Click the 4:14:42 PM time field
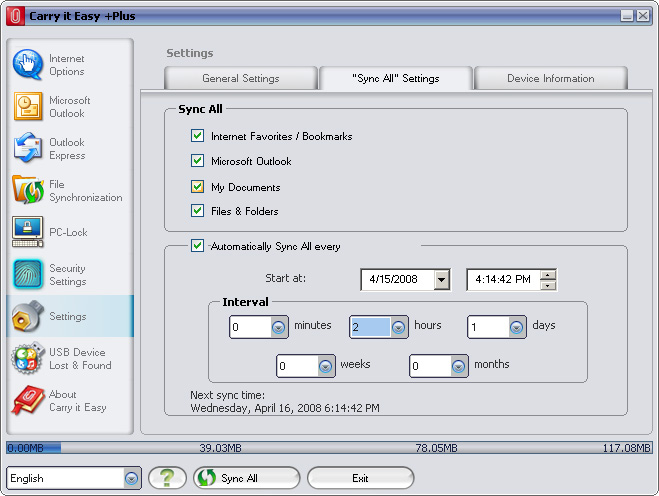 click(503, 280)
